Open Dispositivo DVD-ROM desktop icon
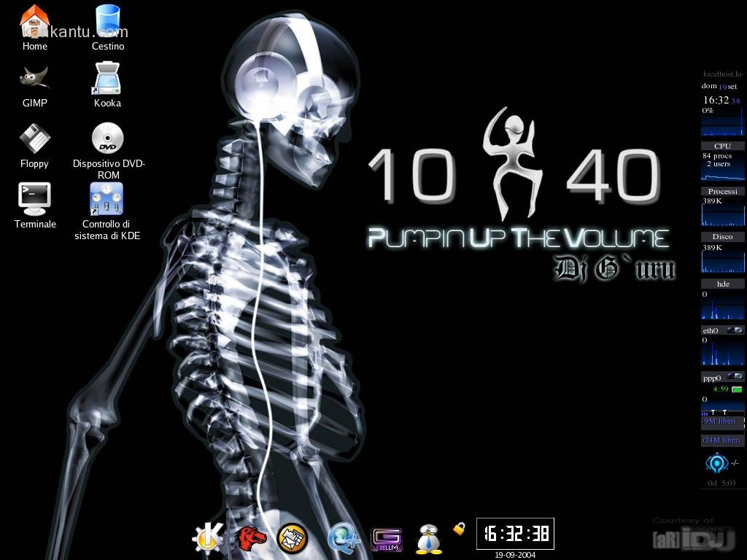The height and width of the screenshot is (560, 747). point(108,138)
